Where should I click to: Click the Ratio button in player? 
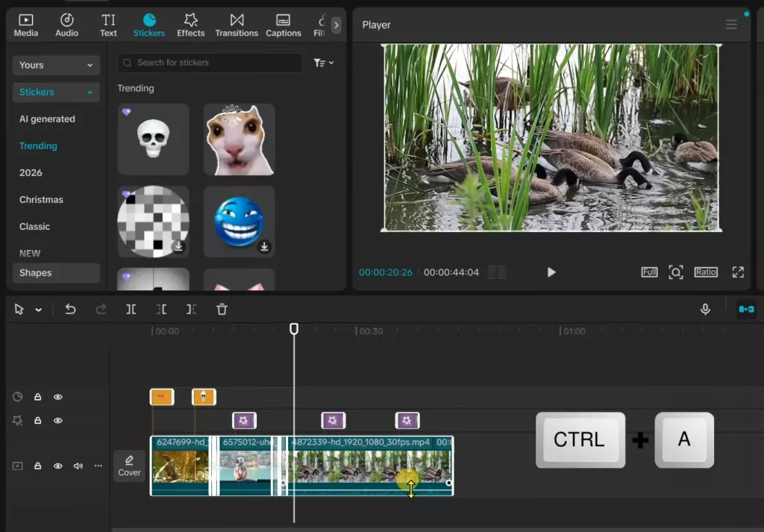coord(706,272)
